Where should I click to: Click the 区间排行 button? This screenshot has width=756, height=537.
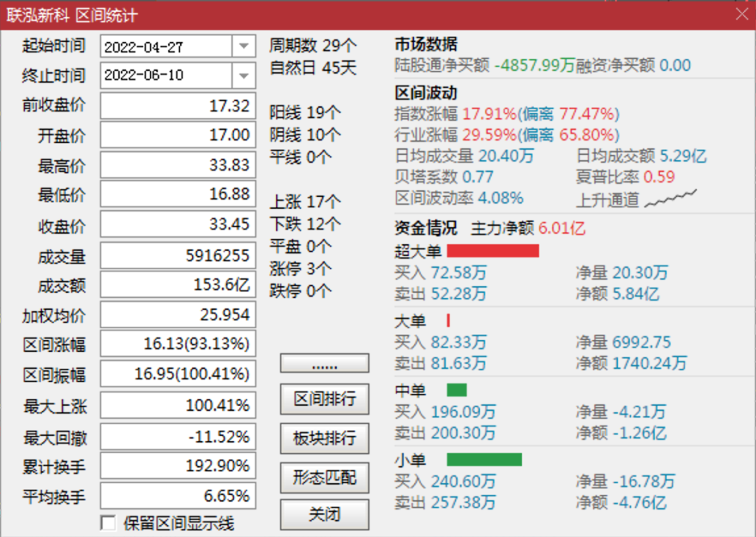click(x=324, y=400)
